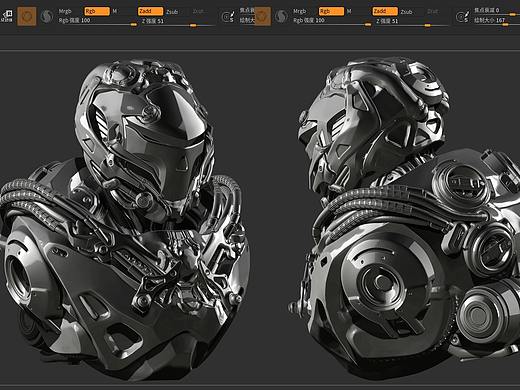The image size is (520, 390).
Task: Enable Mrgb mode in the left toolbar
Action: [65, 11]
